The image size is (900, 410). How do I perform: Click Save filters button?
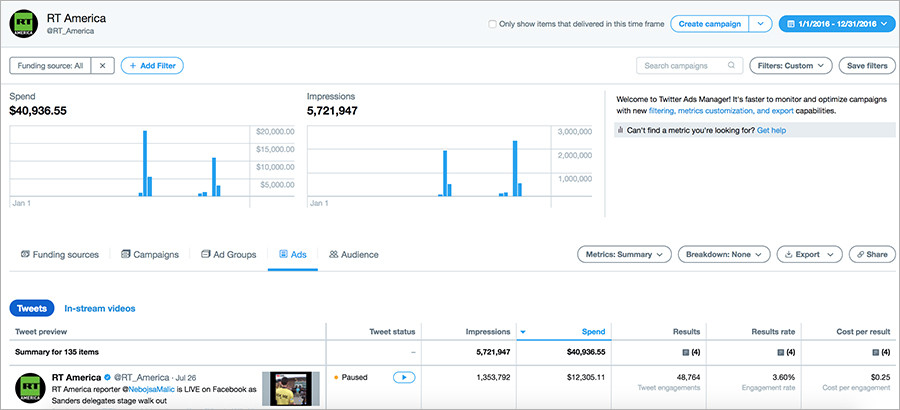pos(867,65)
